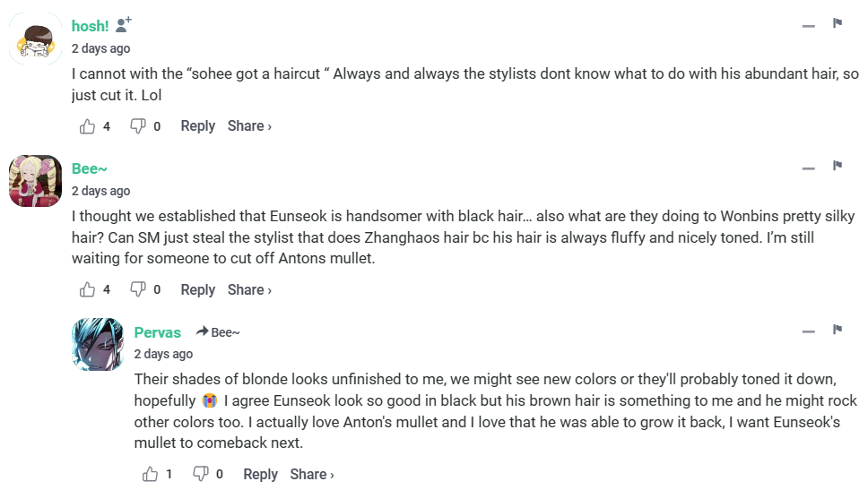Collapse hosh!'s comment thread
Image resolution: width=868 pixels, height=490 pixels.
pos(809,26)
